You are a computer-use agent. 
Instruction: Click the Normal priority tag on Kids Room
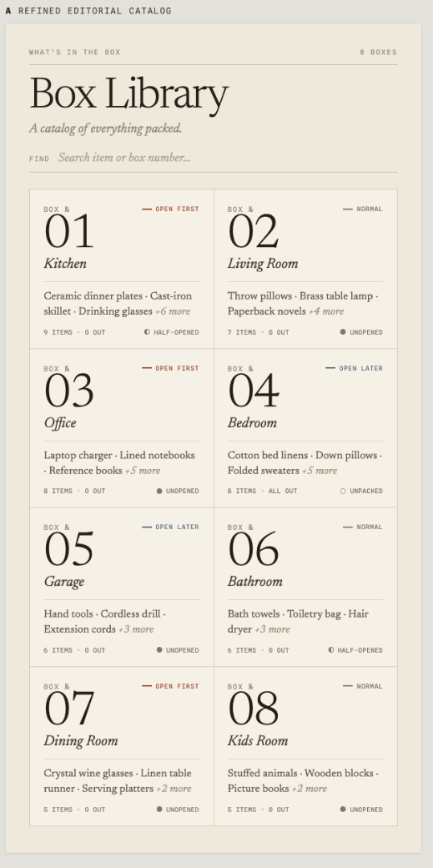363,686
